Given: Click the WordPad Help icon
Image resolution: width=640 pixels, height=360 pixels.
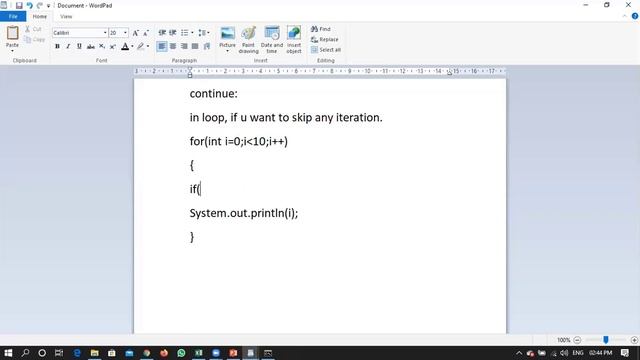Looking at the screenshot, I should tap(635, 16).
